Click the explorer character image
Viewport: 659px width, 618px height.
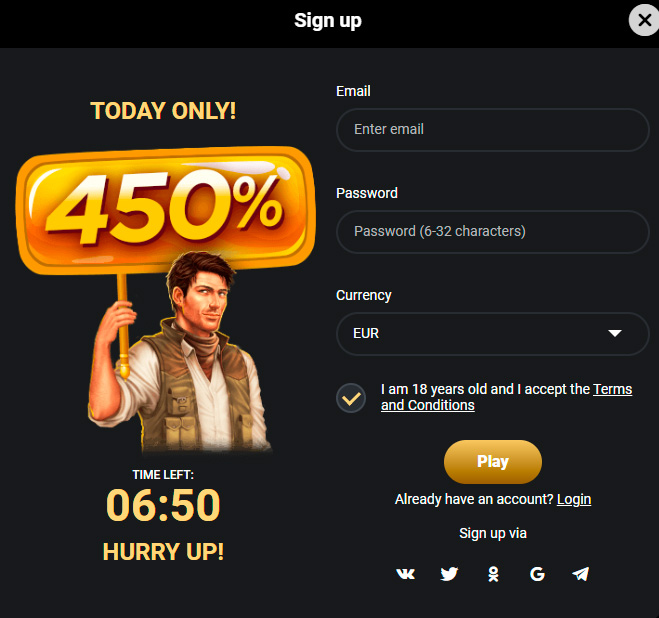179,353
